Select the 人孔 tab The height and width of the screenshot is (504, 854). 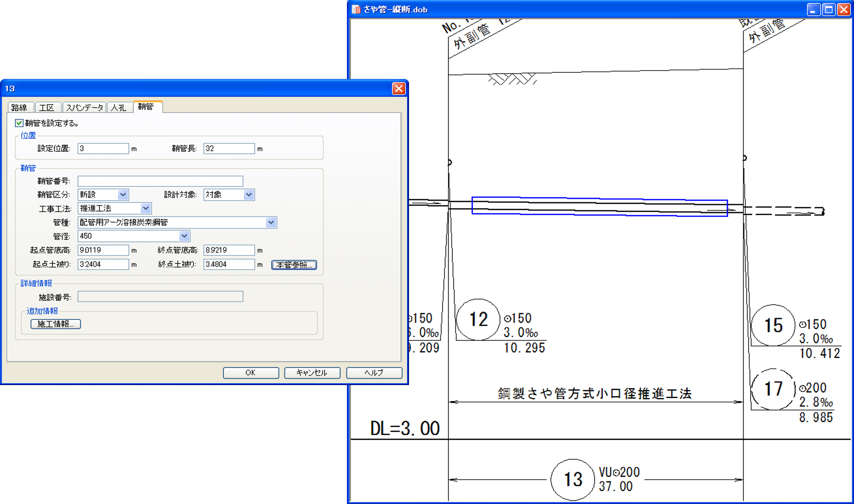(119, 107)
